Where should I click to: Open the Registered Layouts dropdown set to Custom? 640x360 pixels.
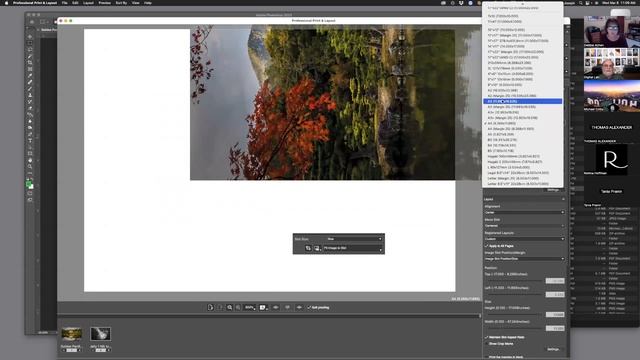pyautogui.click(x=524, y=239)
